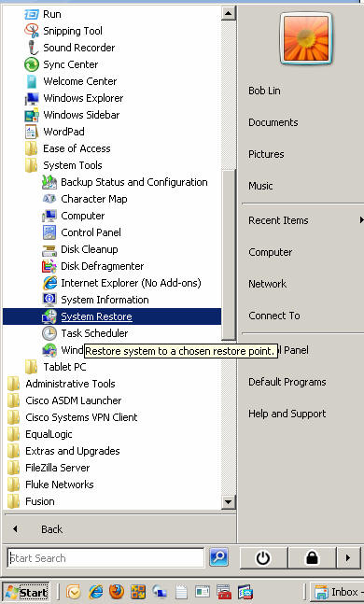Click in the Start Search input box
Viewport: 364px width, 604px height.
105,557
